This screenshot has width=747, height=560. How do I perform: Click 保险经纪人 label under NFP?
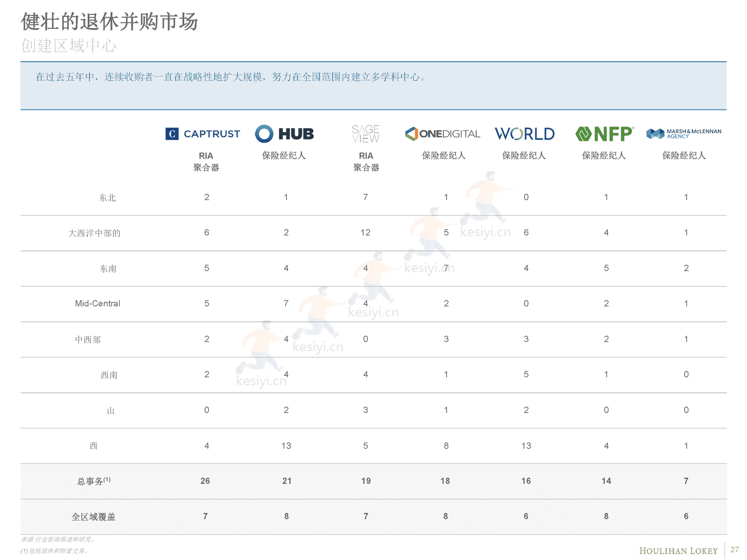(604, 156)
